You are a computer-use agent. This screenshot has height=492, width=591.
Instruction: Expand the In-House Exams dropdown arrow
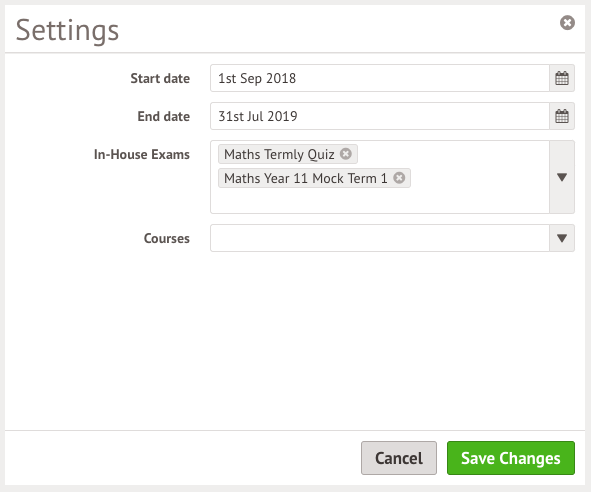click(562, 177)
